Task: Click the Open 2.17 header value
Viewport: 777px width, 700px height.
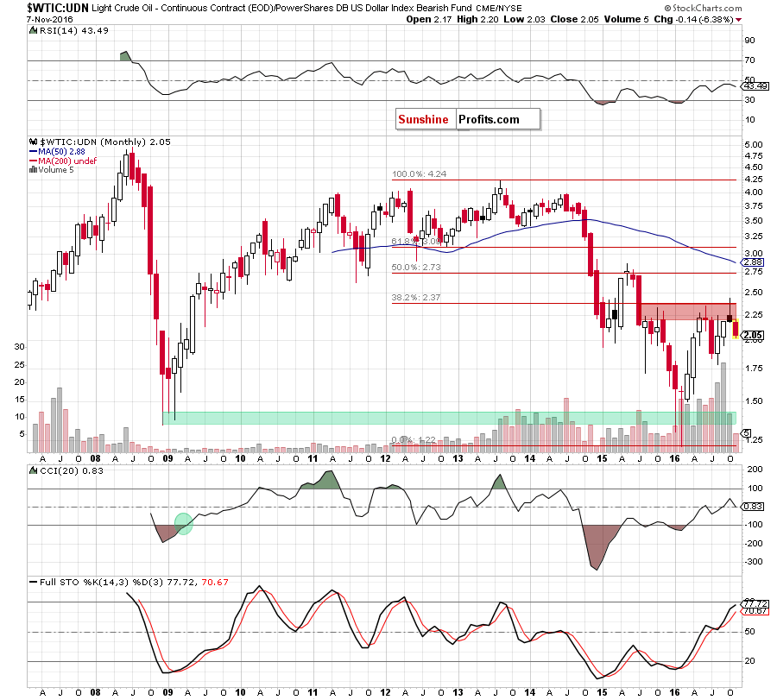Action: click(x=428, y=19)
